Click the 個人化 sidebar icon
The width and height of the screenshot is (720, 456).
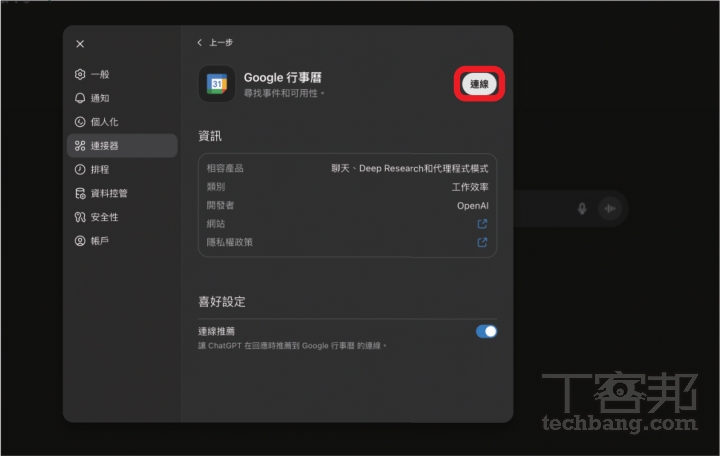tap(80, 122)
